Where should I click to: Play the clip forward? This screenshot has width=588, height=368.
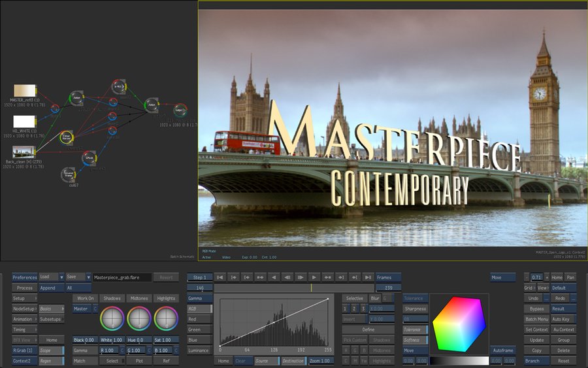(x=314, y=277)
